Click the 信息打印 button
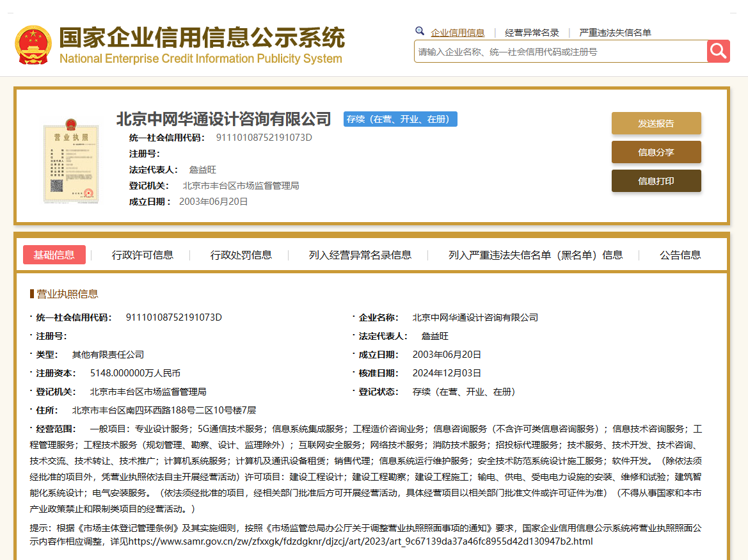 (x=656, y=180)
